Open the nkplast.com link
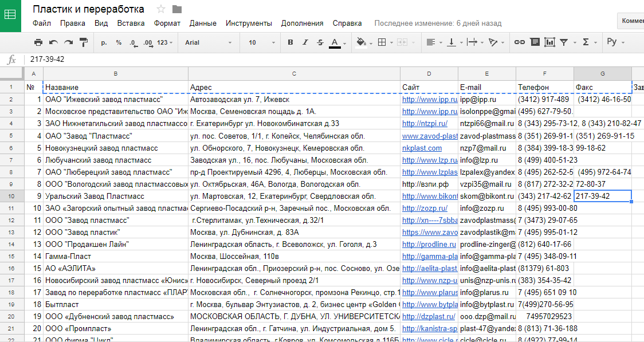 click(422, 148)
